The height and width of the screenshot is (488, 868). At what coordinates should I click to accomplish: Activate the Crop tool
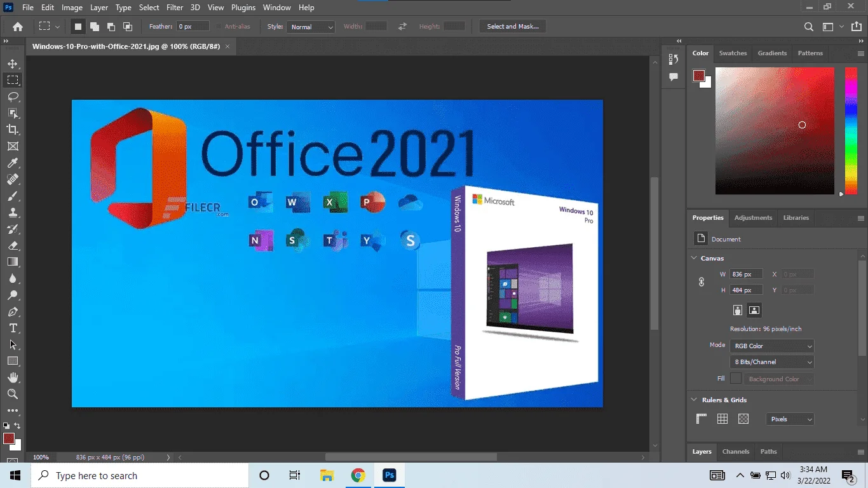(13, 130)
